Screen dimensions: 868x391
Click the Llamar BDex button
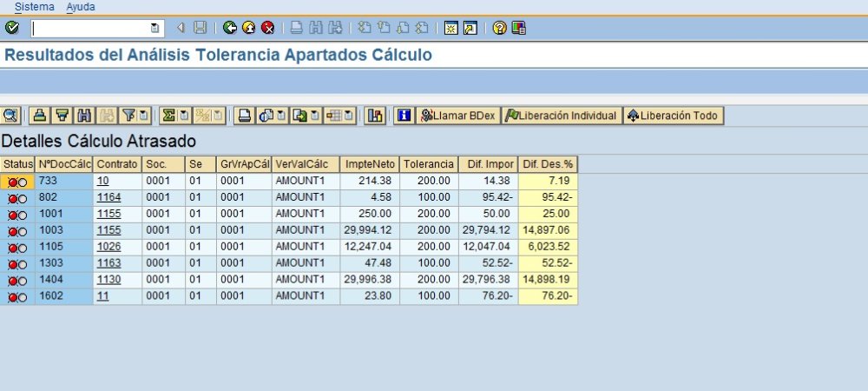pos(458,116)
